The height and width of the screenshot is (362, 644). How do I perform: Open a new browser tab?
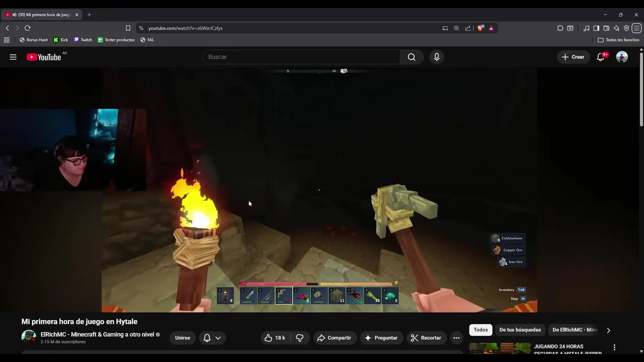point(89,15)
